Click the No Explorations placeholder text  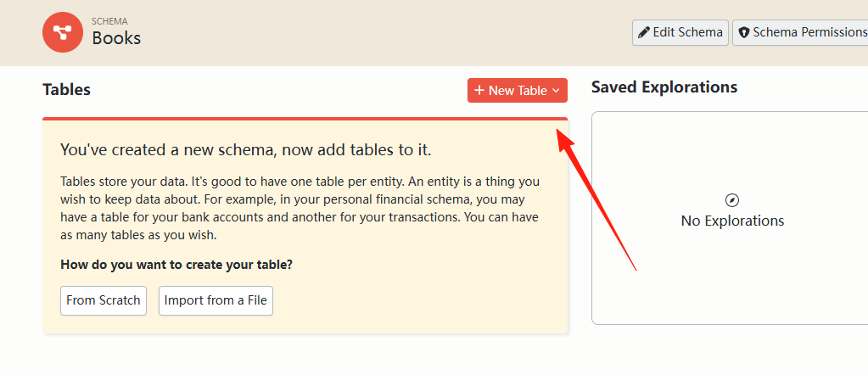tap(732, 221)
